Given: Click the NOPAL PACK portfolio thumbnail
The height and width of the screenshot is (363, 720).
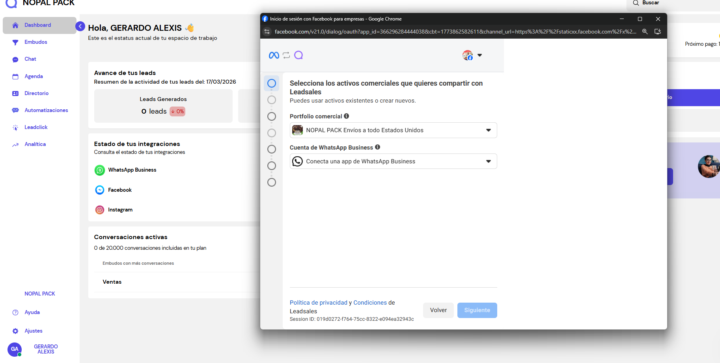Looking at the screenshot, I should click(298, 130).
